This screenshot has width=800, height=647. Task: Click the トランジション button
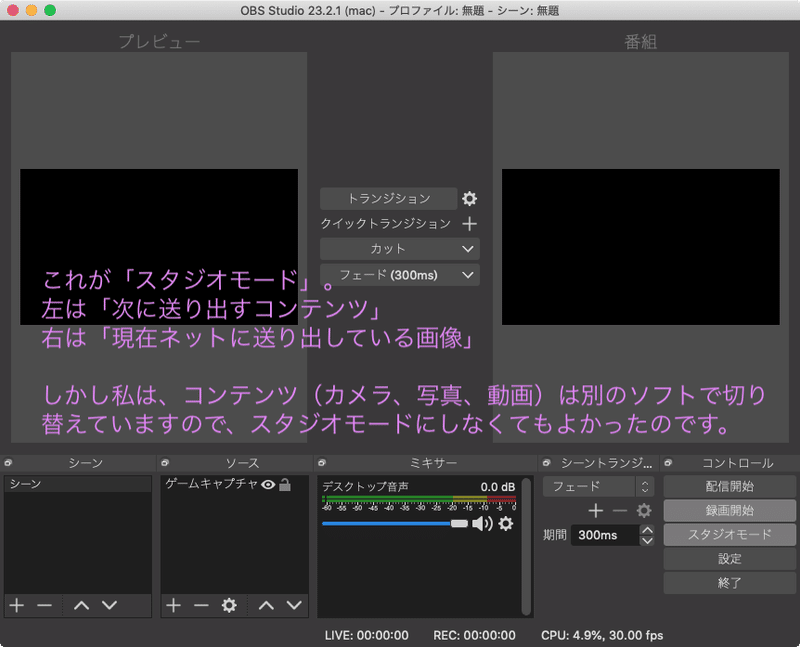click(x=388, y=198)
